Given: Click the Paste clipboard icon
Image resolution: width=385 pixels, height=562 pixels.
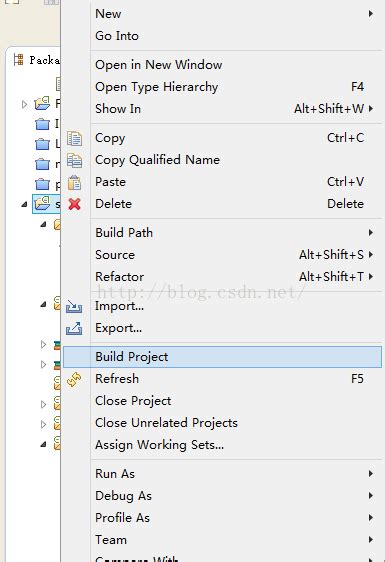Looking at the screenshot, I should [74, 182].
